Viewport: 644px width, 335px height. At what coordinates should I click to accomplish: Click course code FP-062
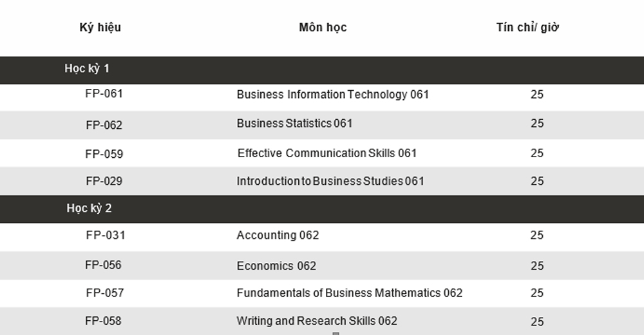pyautogui.click(x=104, y=125)
